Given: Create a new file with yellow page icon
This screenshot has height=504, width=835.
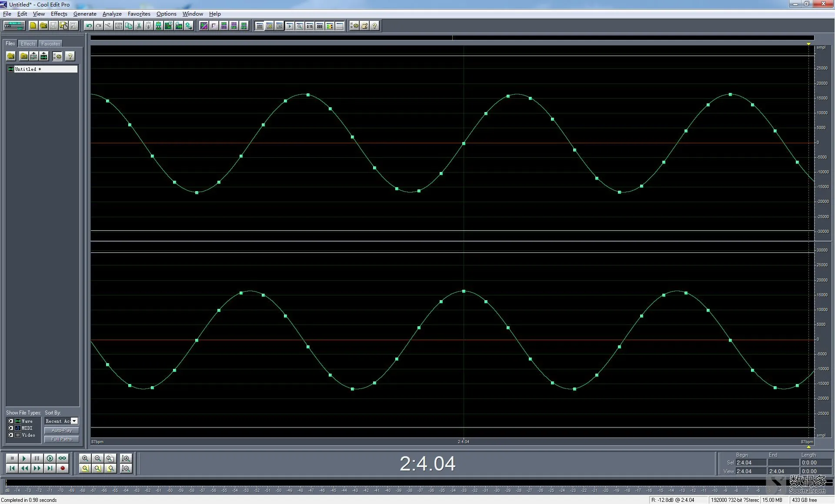Looking at the screenshot, I should (33, 26).
